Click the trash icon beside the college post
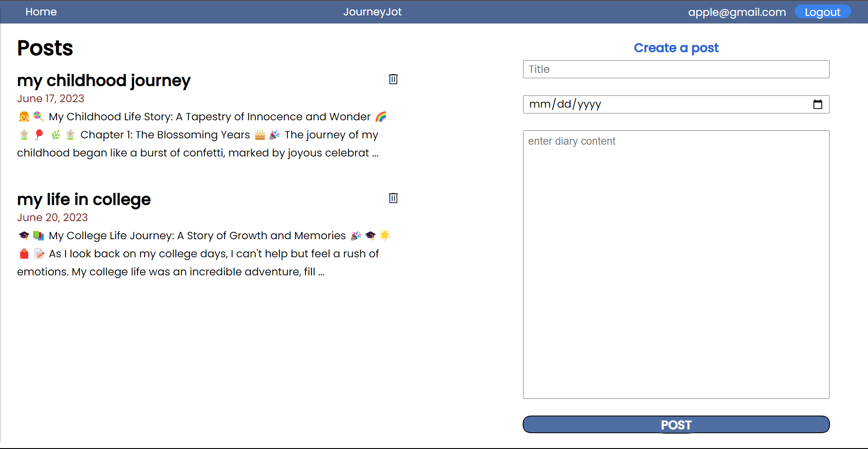 point(393,198)
